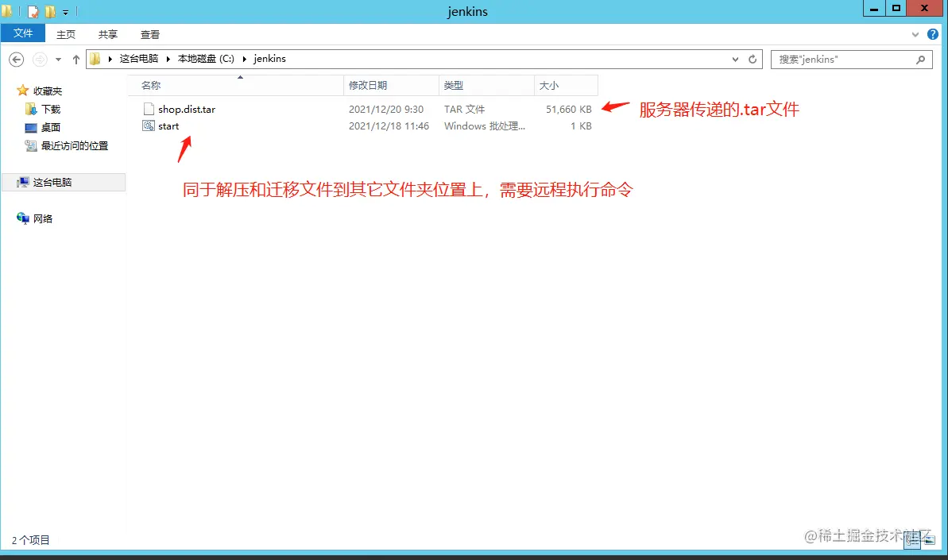Open the 文件 ribbon tab

(x=23, y=33)
